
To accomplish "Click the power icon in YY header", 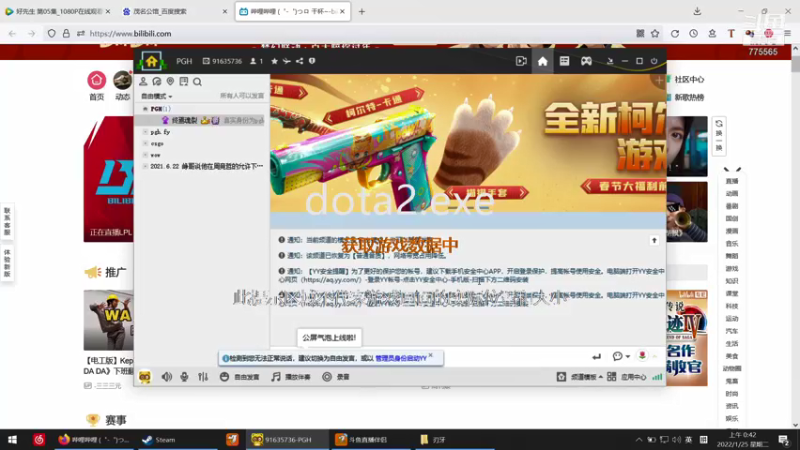I will pyautogui.click(x=654, y=61).
